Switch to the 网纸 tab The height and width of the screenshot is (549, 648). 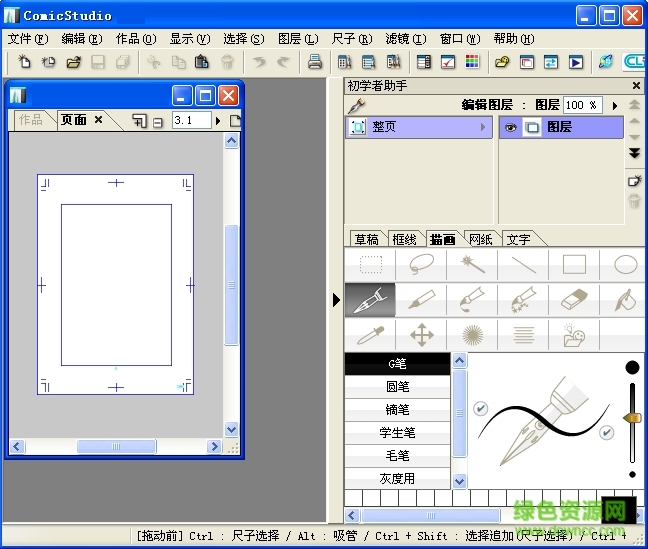[480, 239]
